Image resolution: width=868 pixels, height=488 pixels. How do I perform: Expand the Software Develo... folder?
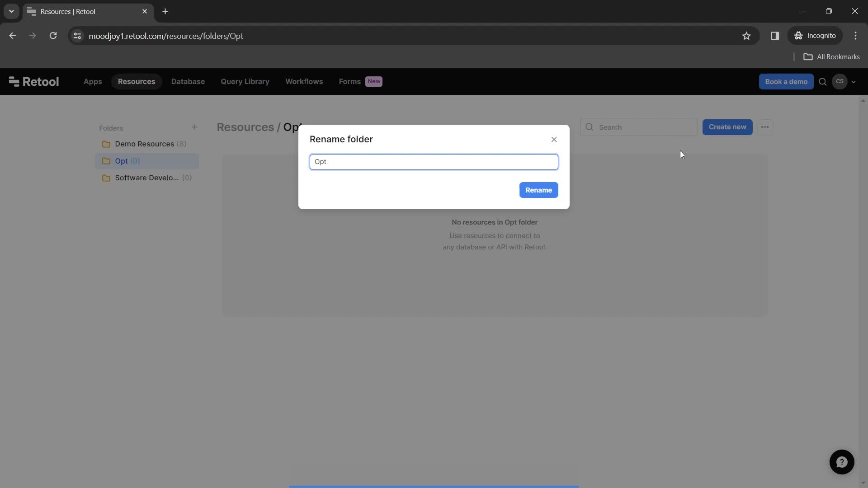[x=147, y=178]
